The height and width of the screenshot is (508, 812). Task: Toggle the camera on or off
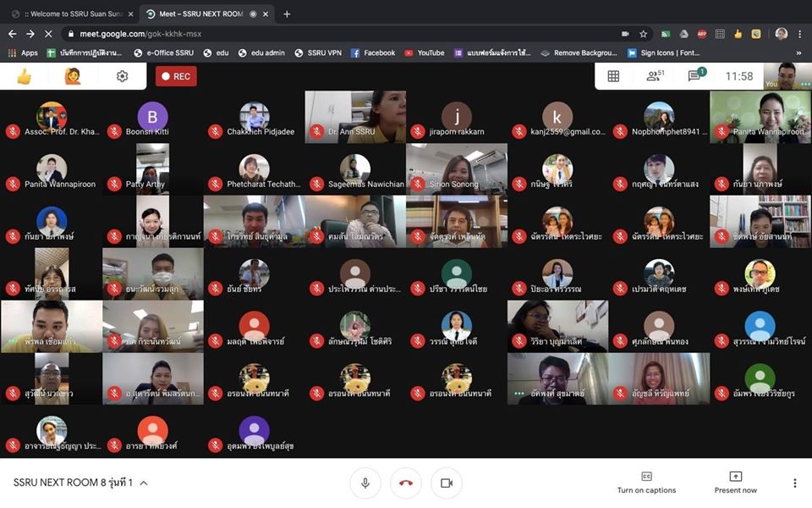pos(446,483)
